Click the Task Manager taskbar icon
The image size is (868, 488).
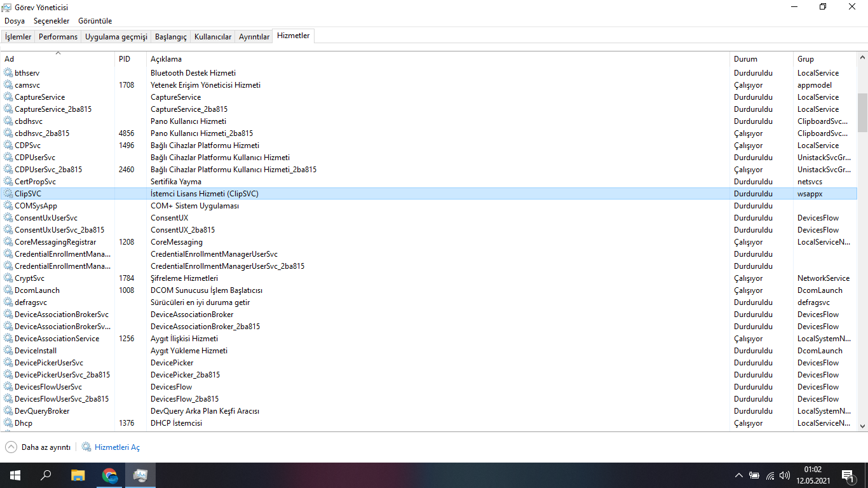click(140, 475)
